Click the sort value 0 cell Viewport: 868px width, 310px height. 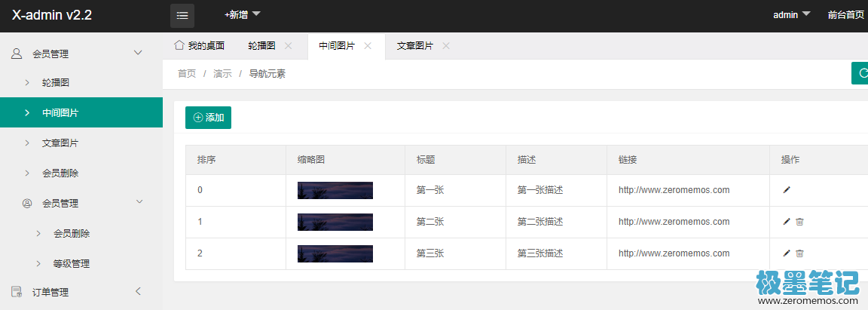click(x=200, y=190)
